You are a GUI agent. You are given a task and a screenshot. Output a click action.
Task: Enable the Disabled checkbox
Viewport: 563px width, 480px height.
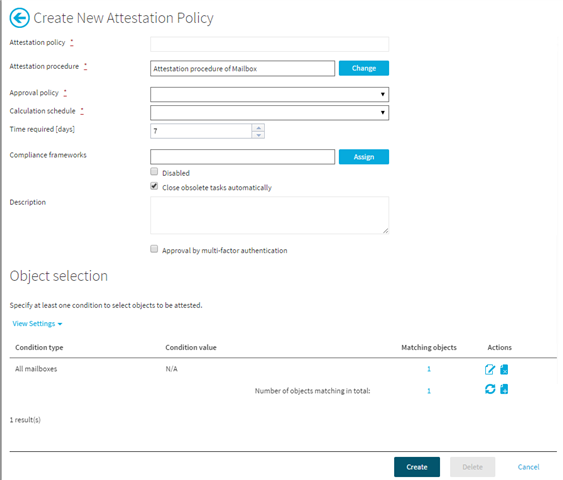[154, 172]
